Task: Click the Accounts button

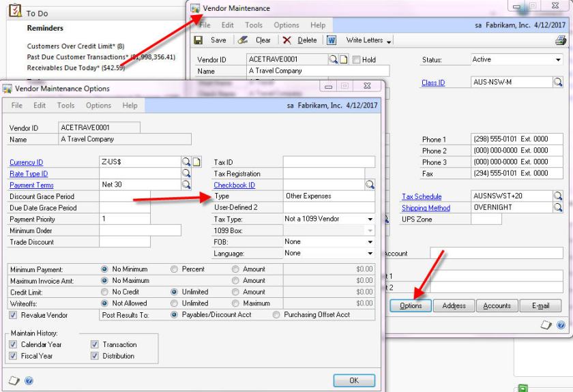Action: click(x=497, y=306)
